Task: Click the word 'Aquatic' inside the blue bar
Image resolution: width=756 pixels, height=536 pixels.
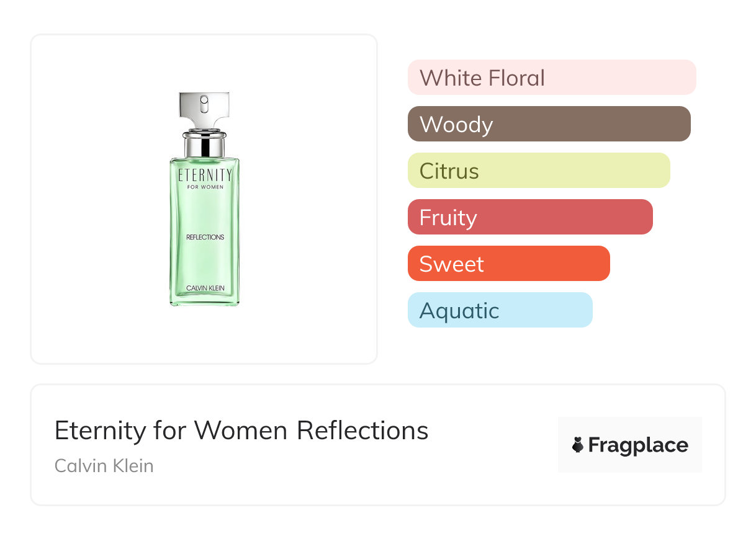Action: (x=459, y=310)
